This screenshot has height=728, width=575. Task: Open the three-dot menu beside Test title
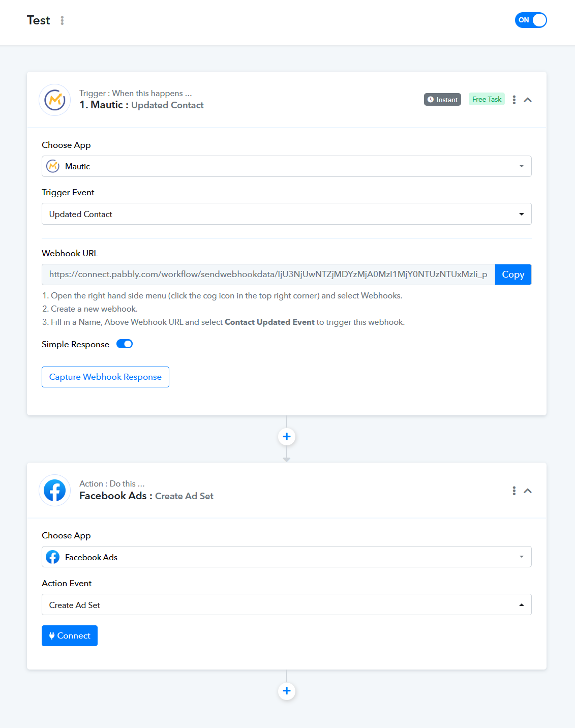point(62,20)
